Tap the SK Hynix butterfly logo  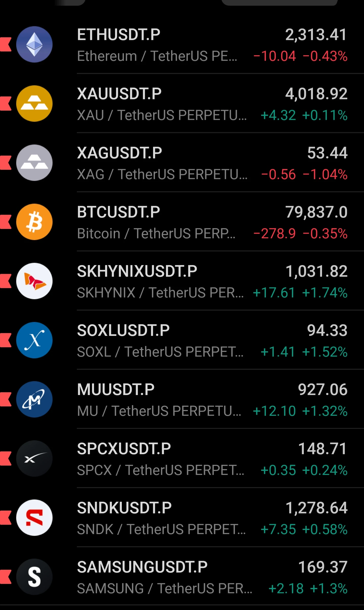34,281
